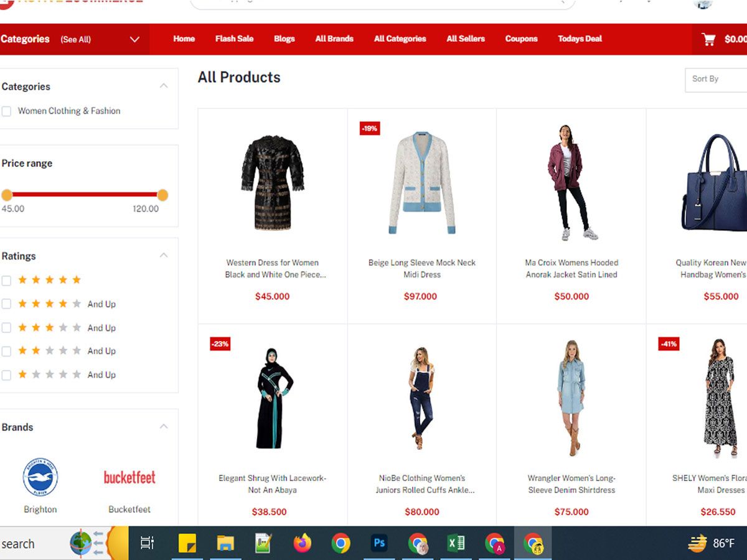This screenshot has height=560, width=747.
Task: Click the maximum price slider handle
Action: click(162, 195)
